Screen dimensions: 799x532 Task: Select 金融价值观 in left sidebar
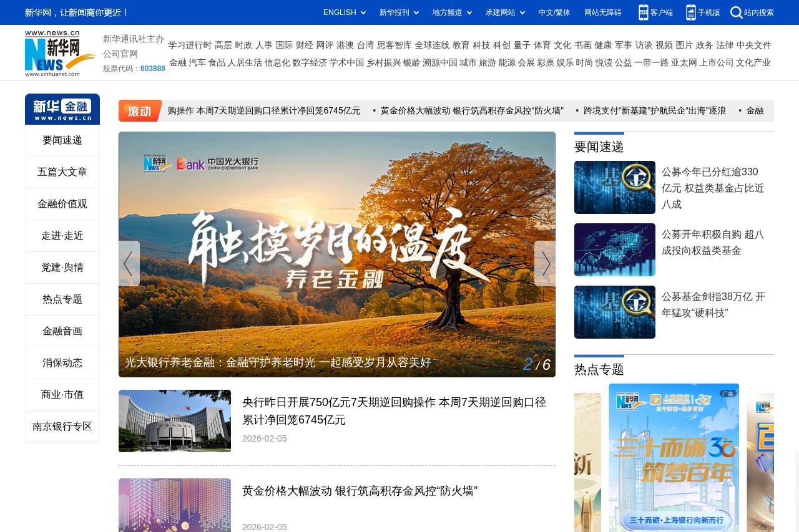click(62, 204)
